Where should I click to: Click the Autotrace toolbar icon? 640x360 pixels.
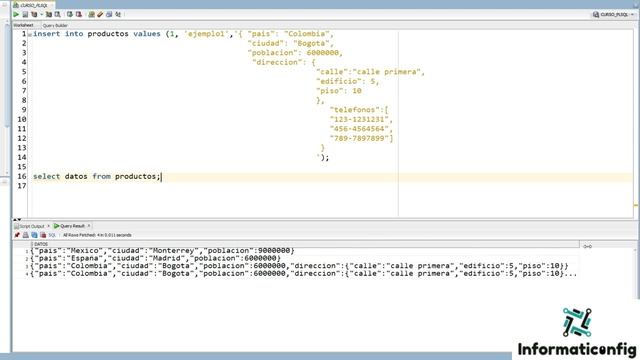point(49,14)
